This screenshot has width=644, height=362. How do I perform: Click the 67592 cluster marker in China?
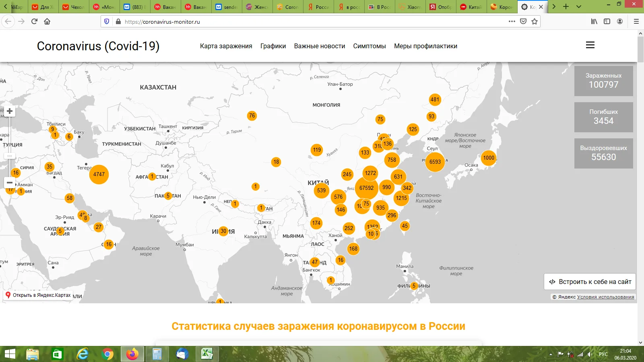366,188
